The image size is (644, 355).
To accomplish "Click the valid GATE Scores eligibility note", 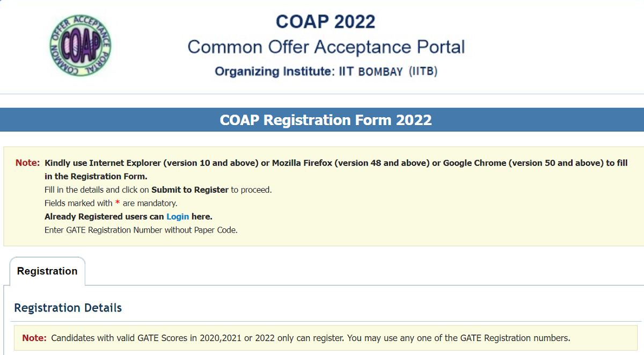I will pos(310,338).
